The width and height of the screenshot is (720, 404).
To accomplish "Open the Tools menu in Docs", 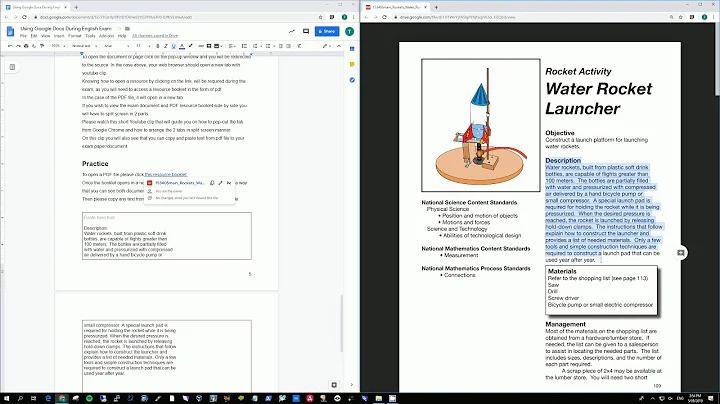I will [90, 36].
